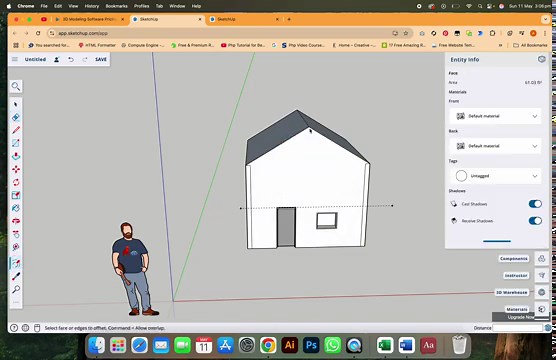Click the Untitled model name
This screenshot has width=556, height=360.
(x=35, y=59)
